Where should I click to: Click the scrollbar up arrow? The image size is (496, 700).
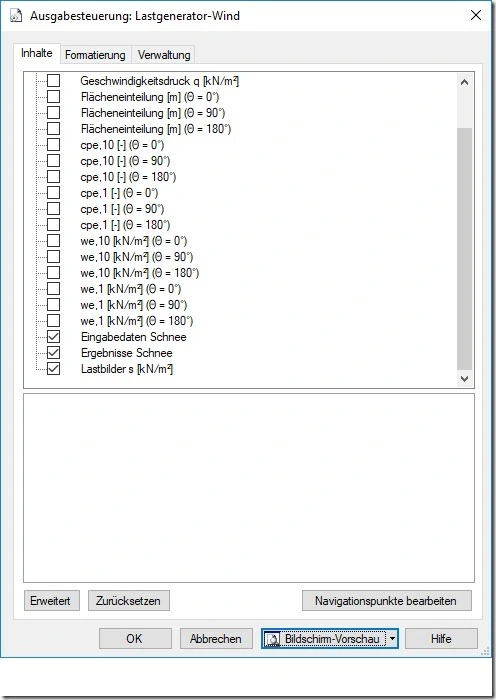tap(464, 82)
